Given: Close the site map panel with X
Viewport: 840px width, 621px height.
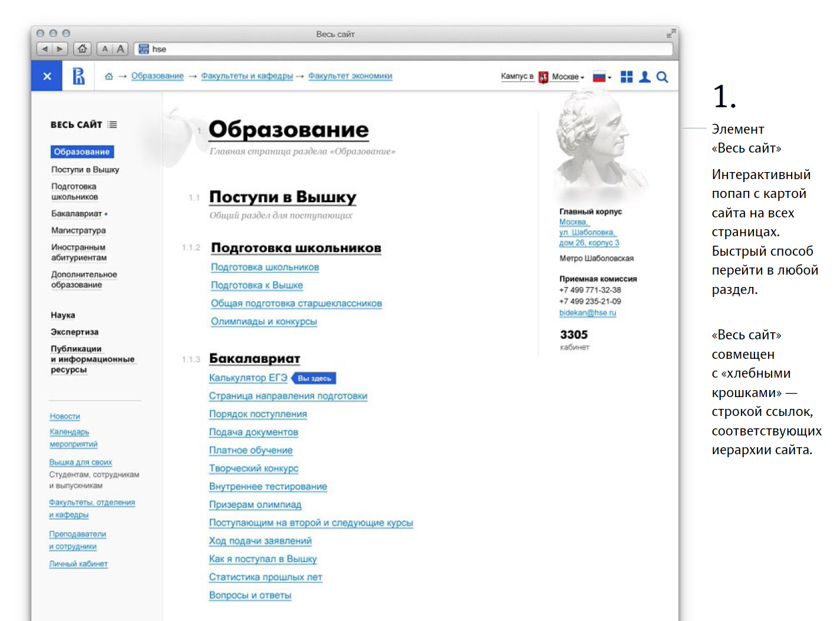Looking at the screenshot, I should coord(47,76).
